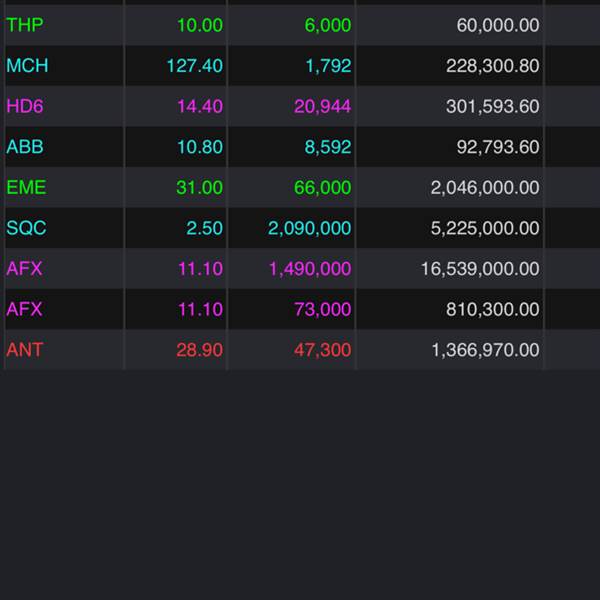Select the ANT ticker symbol
The image size is (600, 600).
coord(25,350)
